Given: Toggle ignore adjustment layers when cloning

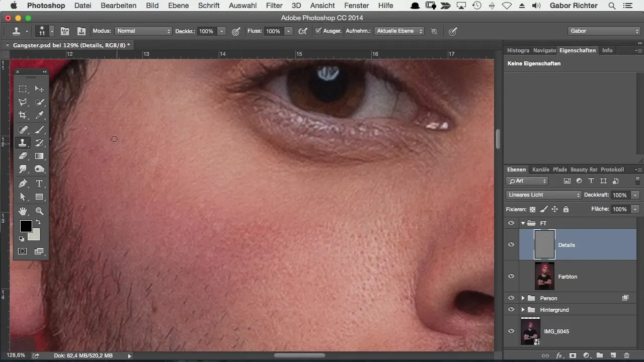Looking at the screenshot, I should [x=435, y=31].
